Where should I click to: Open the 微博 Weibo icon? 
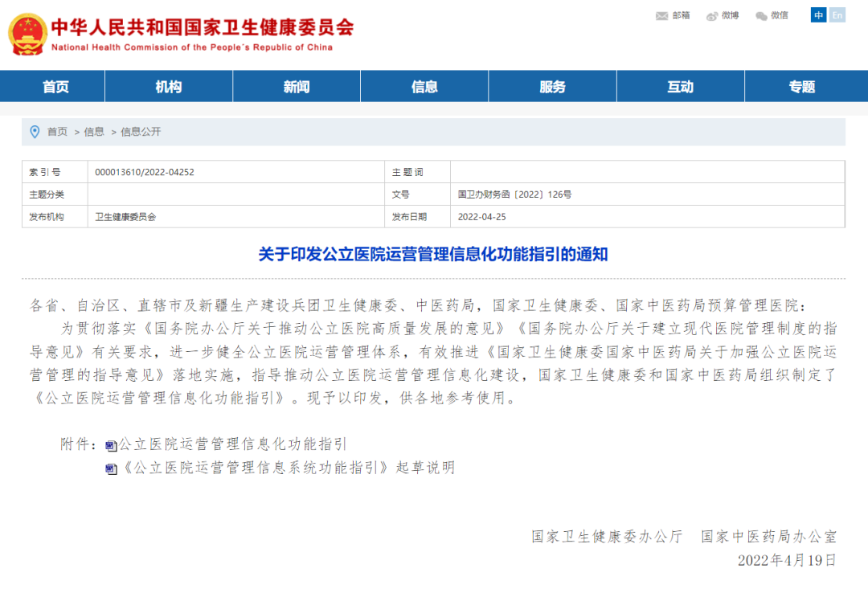pos(712,16)
